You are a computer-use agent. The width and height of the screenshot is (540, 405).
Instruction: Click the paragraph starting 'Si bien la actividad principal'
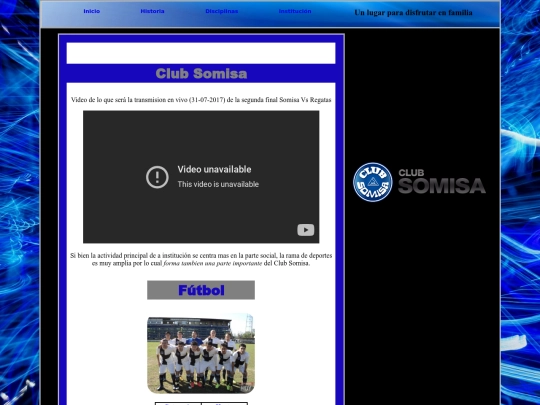(201, 259)
